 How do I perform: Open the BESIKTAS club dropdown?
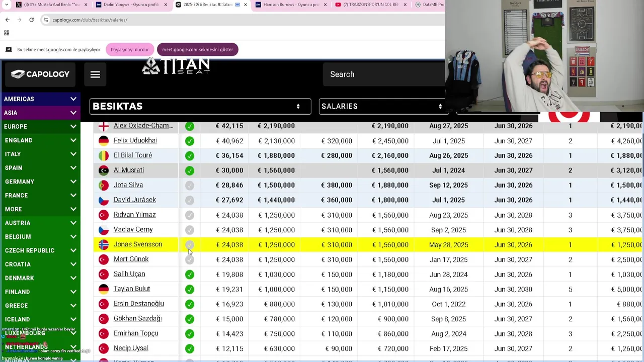pos(200,106)
